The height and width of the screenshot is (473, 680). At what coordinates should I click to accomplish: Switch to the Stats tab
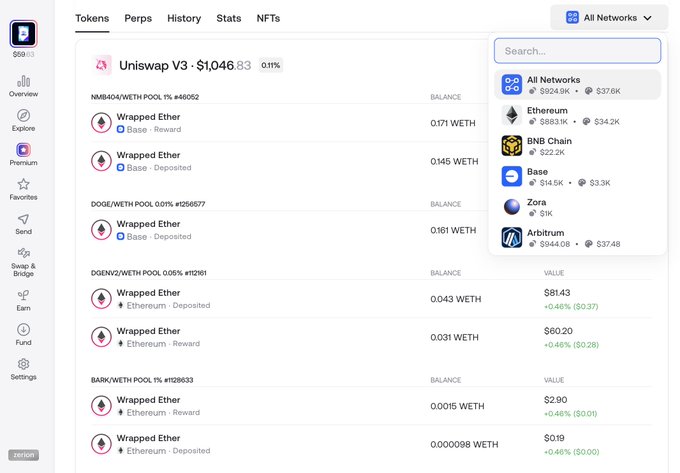[x=229, y=18]
